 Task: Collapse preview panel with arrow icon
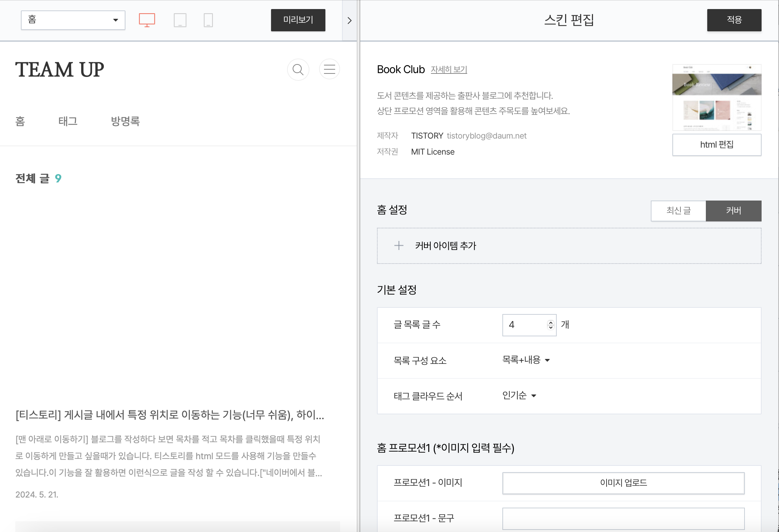point(349,21)
